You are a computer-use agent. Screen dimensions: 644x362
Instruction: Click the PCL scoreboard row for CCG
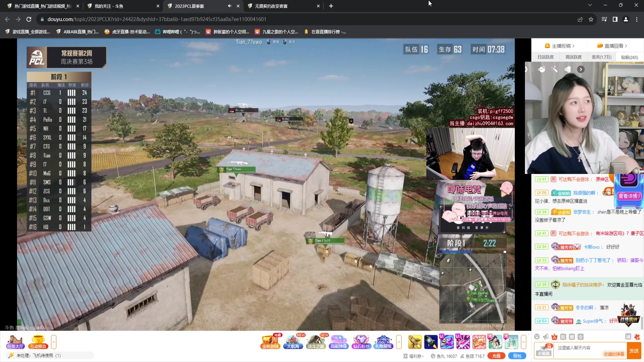(59, 93)
